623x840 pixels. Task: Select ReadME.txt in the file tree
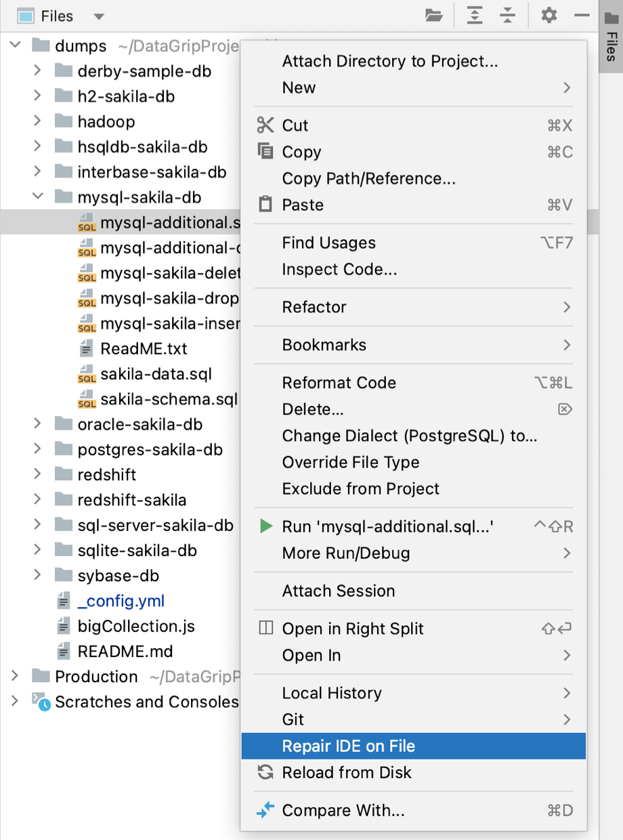point(144,349)
